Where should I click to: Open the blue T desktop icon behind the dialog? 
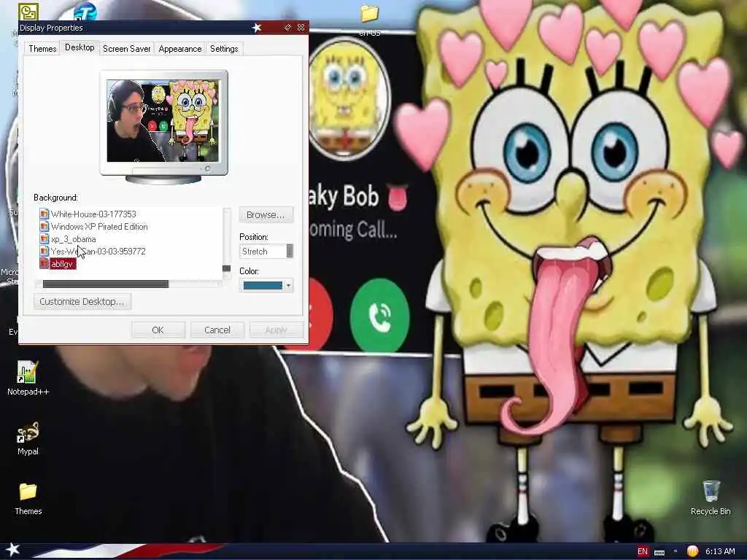point(86,11)
